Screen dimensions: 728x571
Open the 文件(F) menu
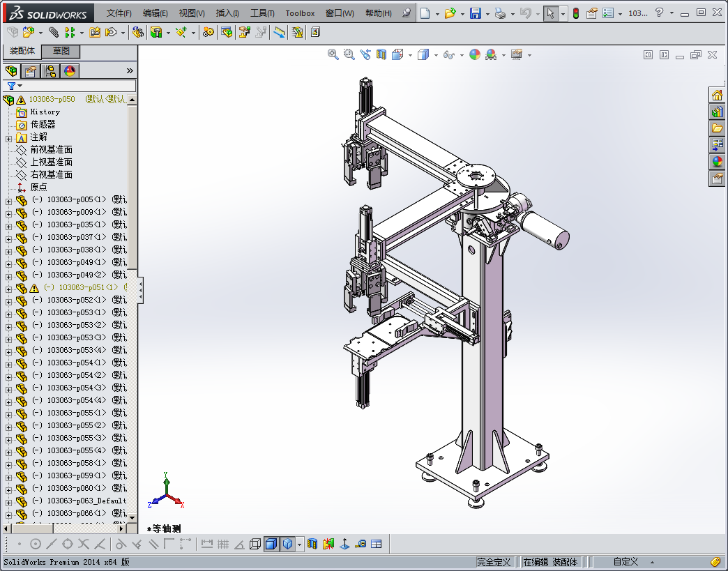(119, 13)
